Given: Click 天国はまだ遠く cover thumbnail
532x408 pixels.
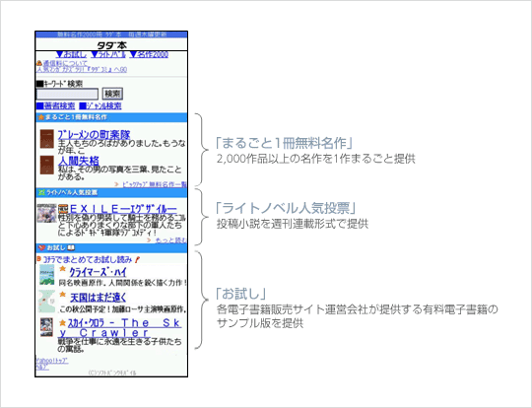Looking at the screenshot, I should (x=47, y=302).
